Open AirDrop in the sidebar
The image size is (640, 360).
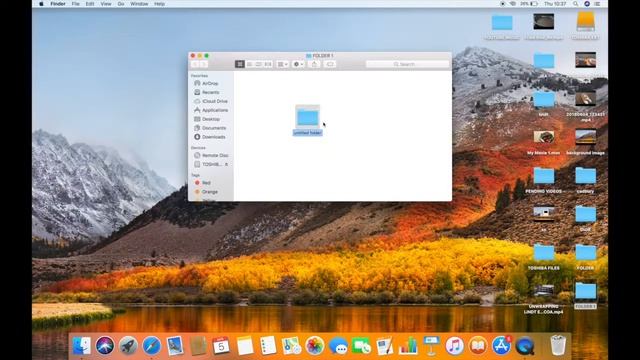point(211,83)
